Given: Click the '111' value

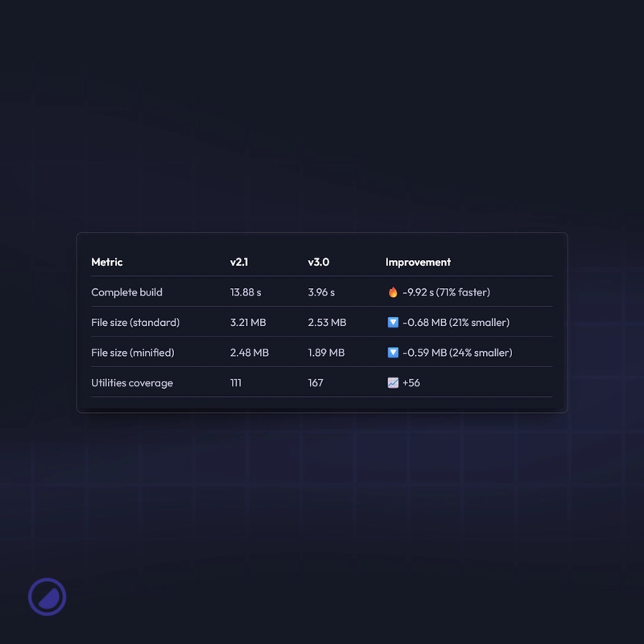Looking at the screenshot, I should pyautogui.click(x=236, y=383).
